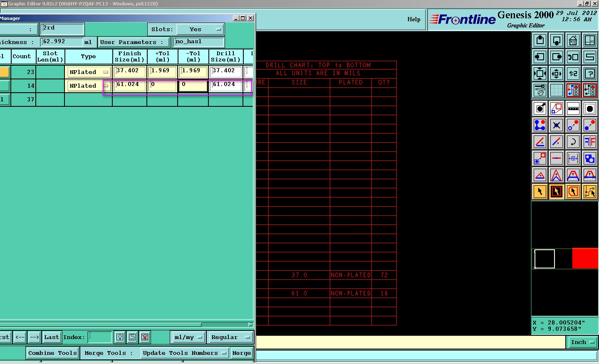
Task: Open the display settings wrench and palette icon
Action: [540, 90]
